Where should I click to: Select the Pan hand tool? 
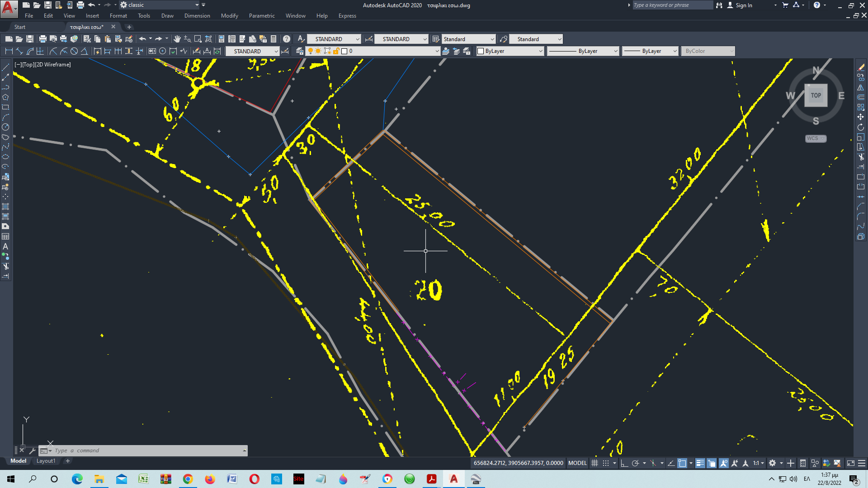(177, 39)
